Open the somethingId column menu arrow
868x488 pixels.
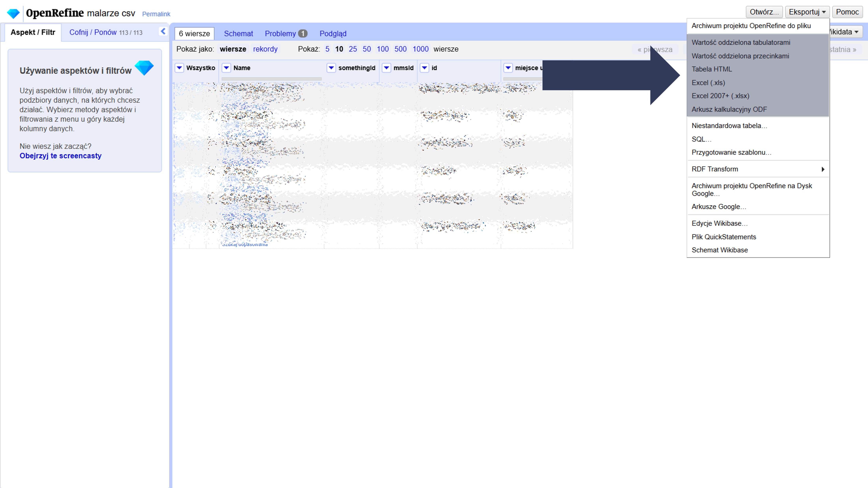[331, 68]
